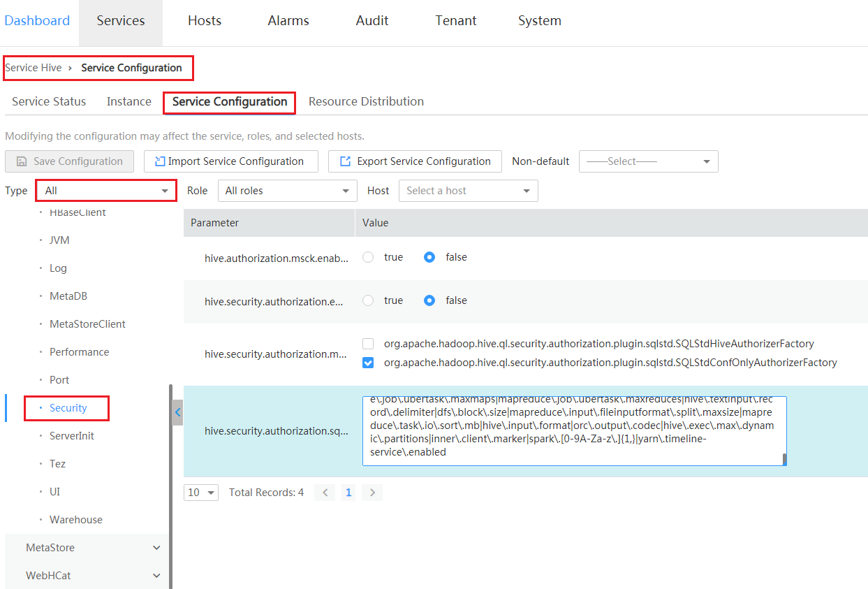Open the Audit menu
The height and width of the screenshot is (589, 868).
coord(372,21)
